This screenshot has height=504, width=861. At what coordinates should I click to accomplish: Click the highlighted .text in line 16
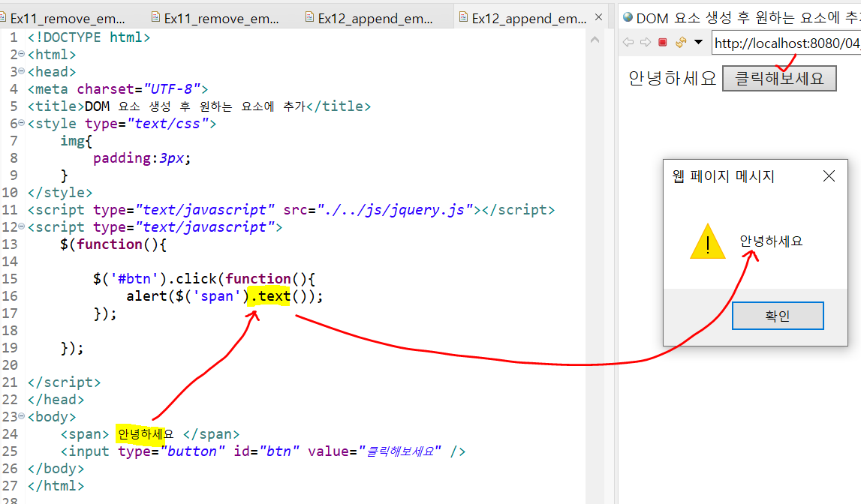pos(270,296)
